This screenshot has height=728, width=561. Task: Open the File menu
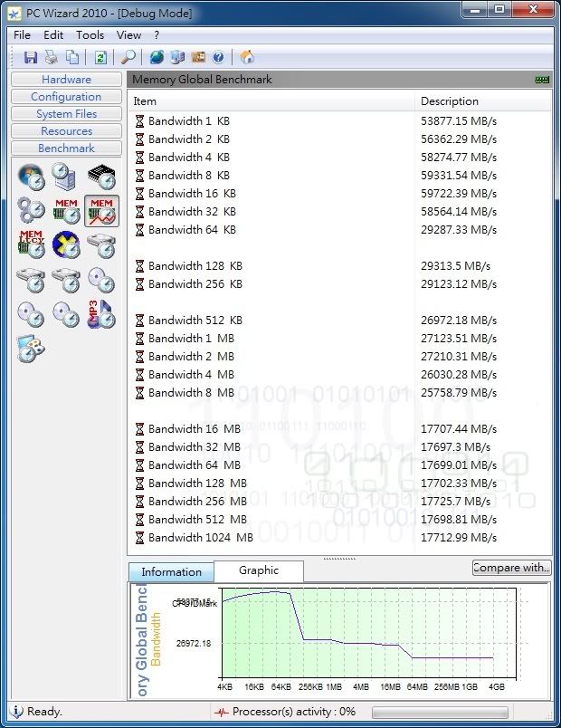[22, 35]
